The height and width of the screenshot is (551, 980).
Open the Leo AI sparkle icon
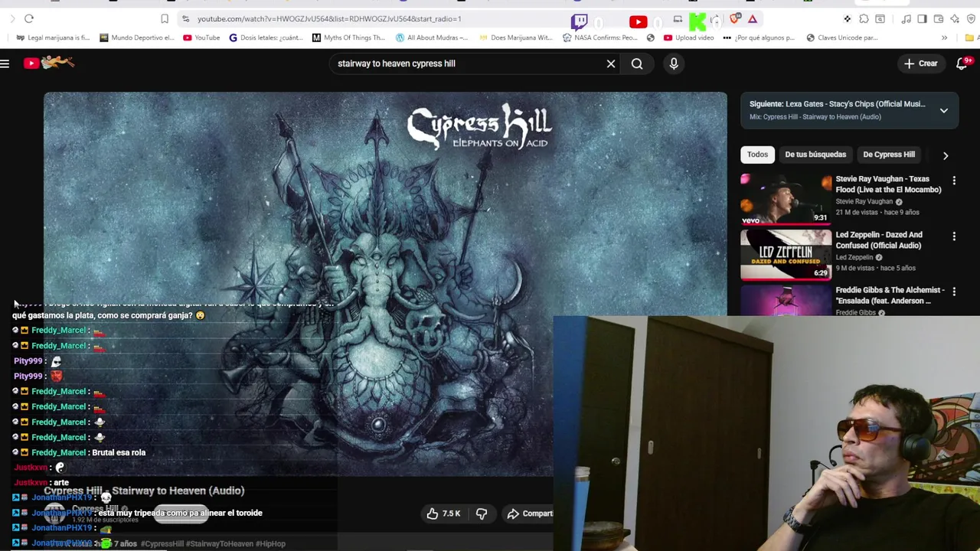955,19
